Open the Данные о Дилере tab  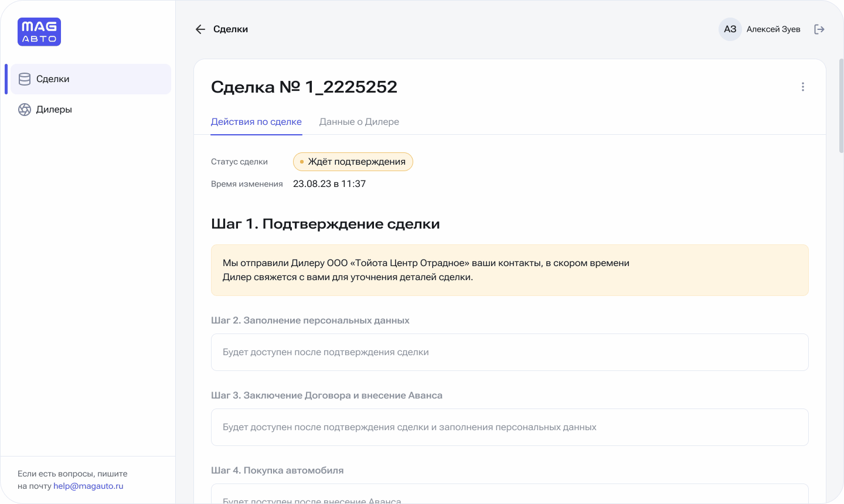click(x=359, y=122)
